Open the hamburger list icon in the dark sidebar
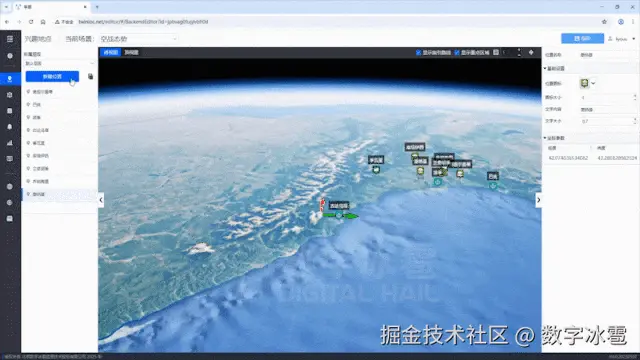 pos(10,39)
